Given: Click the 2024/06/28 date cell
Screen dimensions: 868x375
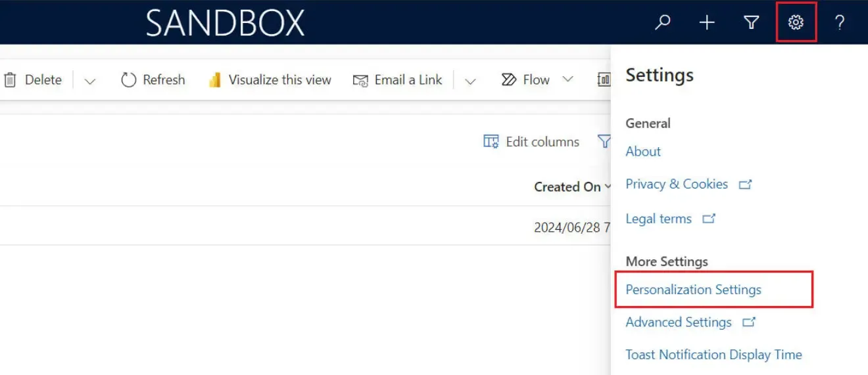Looking at the screenshot, I should pos(572,228).
